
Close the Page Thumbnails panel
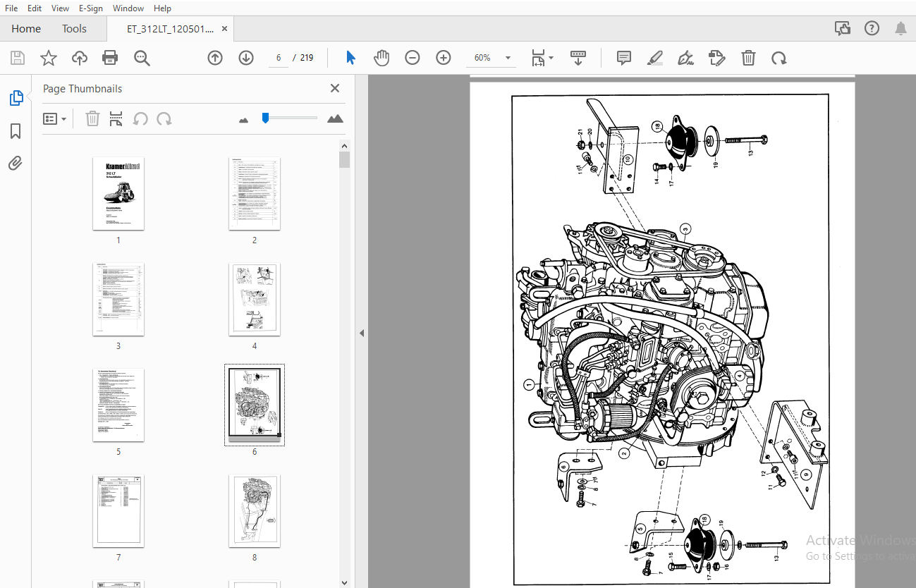(x=335, y=88)
